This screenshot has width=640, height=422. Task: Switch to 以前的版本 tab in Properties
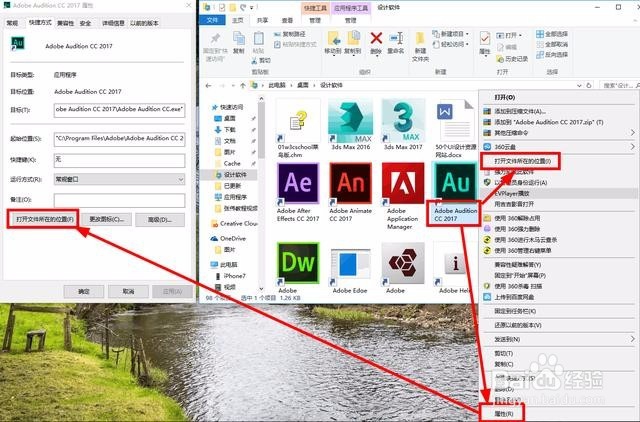144,23
